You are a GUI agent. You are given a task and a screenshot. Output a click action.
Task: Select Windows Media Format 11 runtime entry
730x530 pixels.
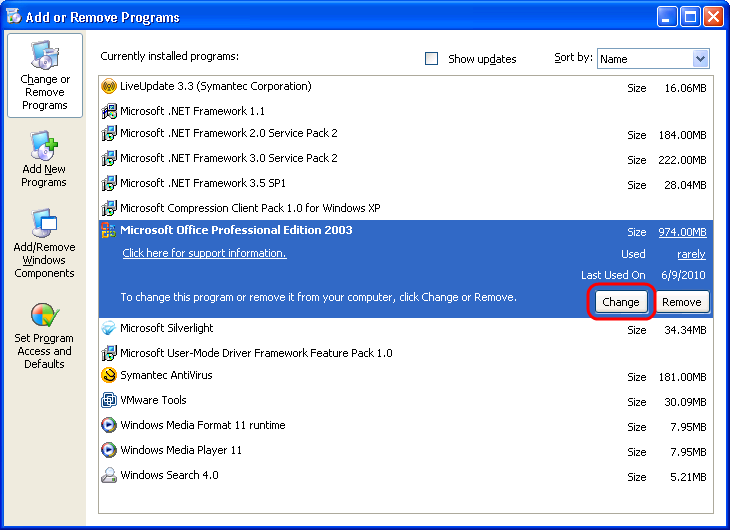coord(406,426)
